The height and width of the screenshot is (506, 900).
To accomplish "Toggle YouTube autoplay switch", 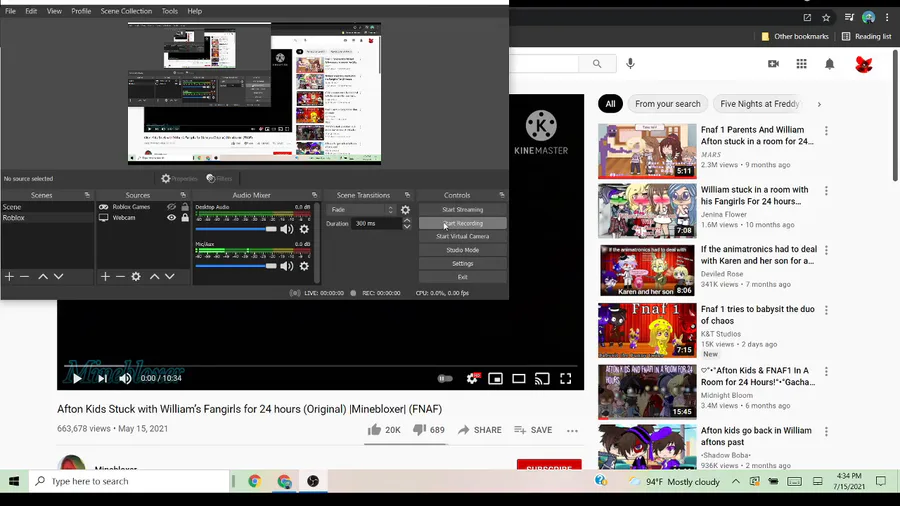I will [445, 379].
